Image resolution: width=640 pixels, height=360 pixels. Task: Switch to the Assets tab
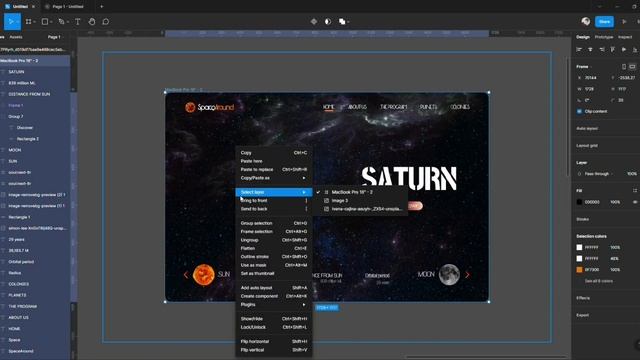[16, 37]
